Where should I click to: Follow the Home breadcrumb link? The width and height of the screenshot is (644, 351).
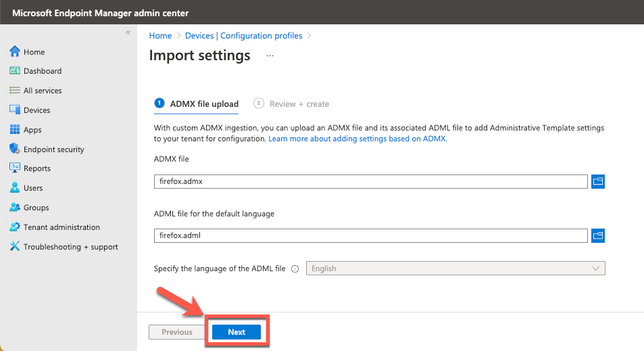[x=160, y=36]
